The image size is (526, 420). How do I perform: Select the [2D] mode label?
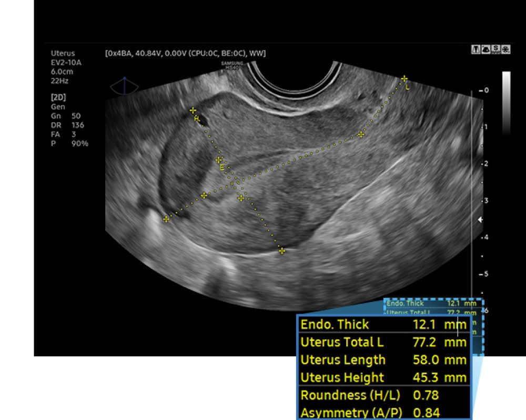58,97
